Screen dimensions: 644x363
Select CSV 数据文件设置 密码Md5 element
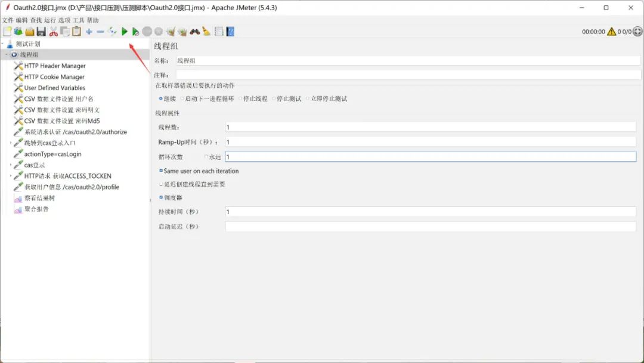(61, 121)
